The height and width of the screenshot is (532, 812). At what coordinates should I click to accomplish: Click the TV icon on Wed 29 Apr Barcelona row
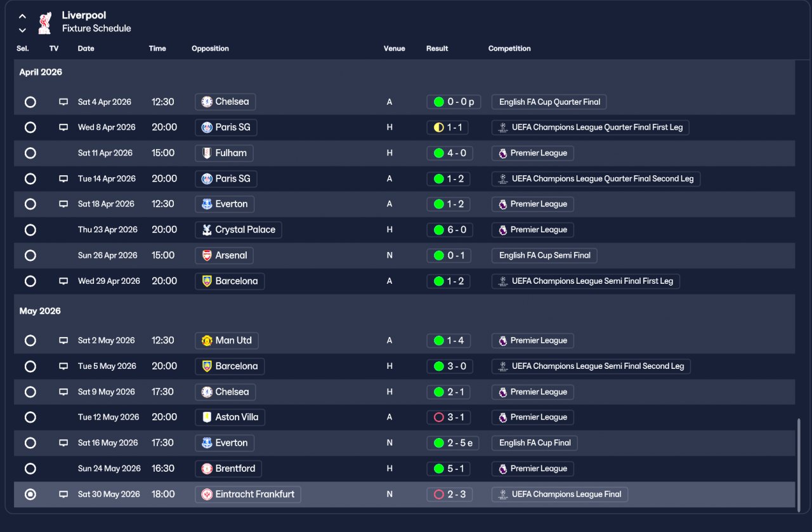pos(63,281)
